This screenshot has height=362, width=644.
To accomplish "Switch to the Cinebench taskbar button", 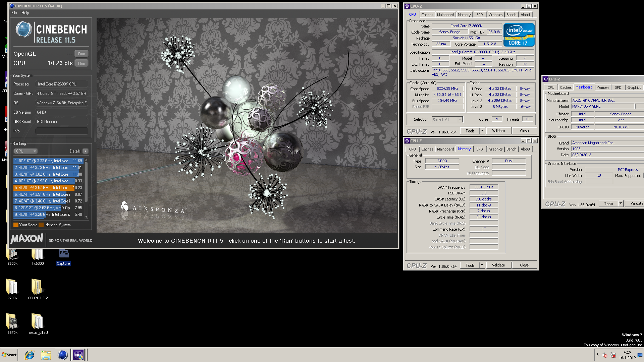I will pos(62,355).
